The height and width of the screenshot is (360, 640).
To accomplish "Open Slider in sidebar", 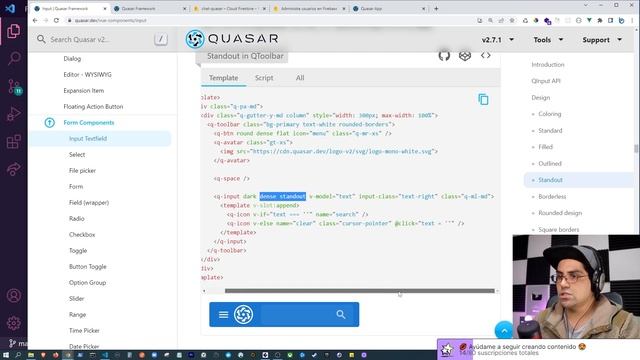I will coord(77,298).
